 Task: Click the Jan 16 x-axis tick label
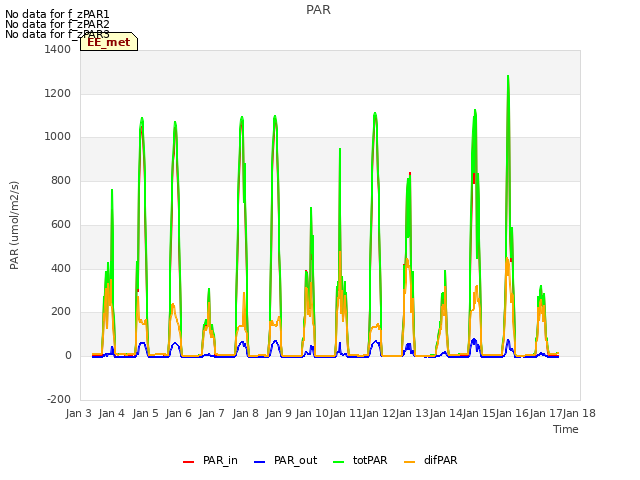pyautogui.click(x=512, y=413)
